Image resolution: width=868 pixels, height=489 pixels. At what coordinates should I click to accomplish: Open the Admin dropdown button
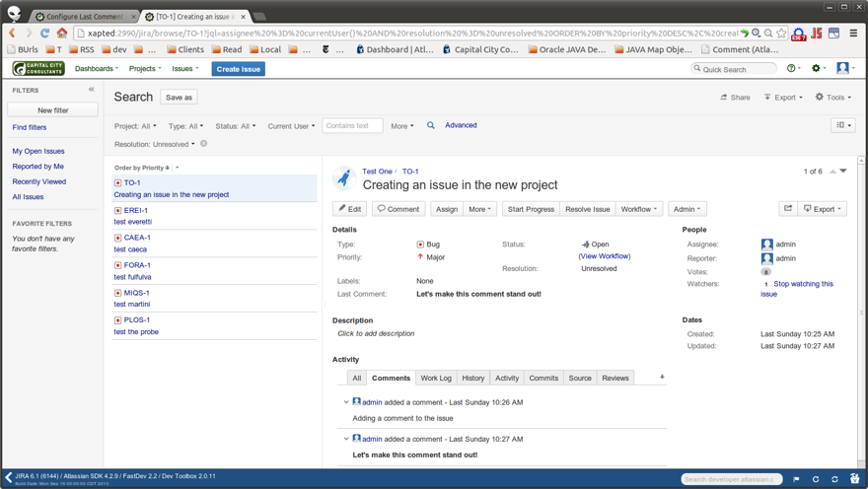[x=687, y=209]
